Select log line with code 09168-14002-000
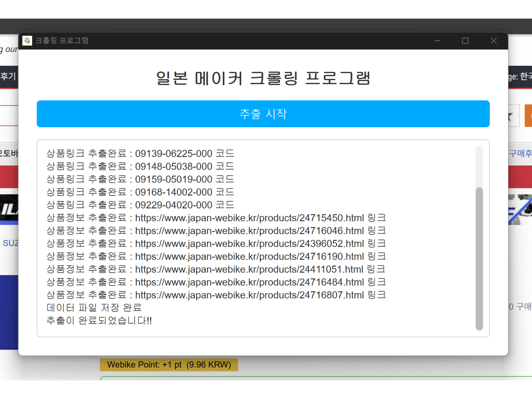This screenshot has height=399, width=532. pyautogui.click(x=140, y=192)
